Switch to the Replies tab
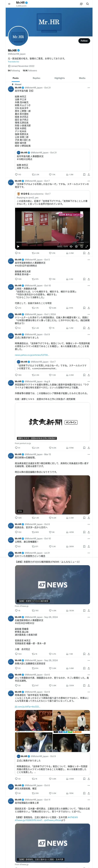98x868 pixels. click(36, 78)
